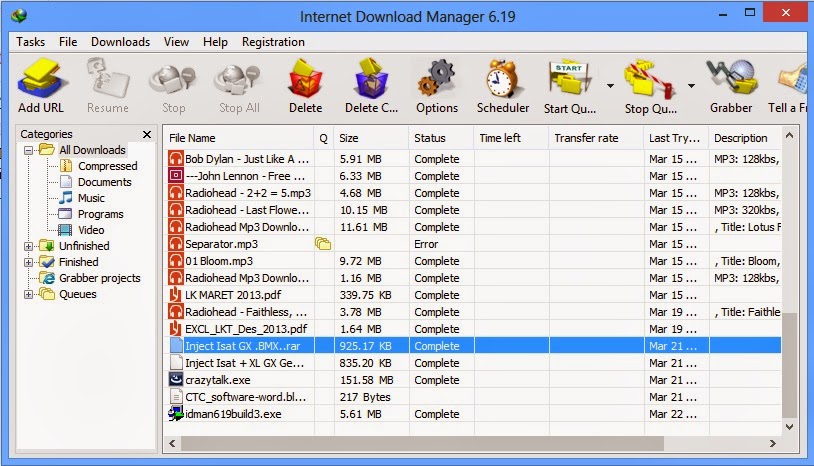Viewport: 814px width, 466px height.
Task: Click the Error status of Separator.mp3
Action: (426, 244)
